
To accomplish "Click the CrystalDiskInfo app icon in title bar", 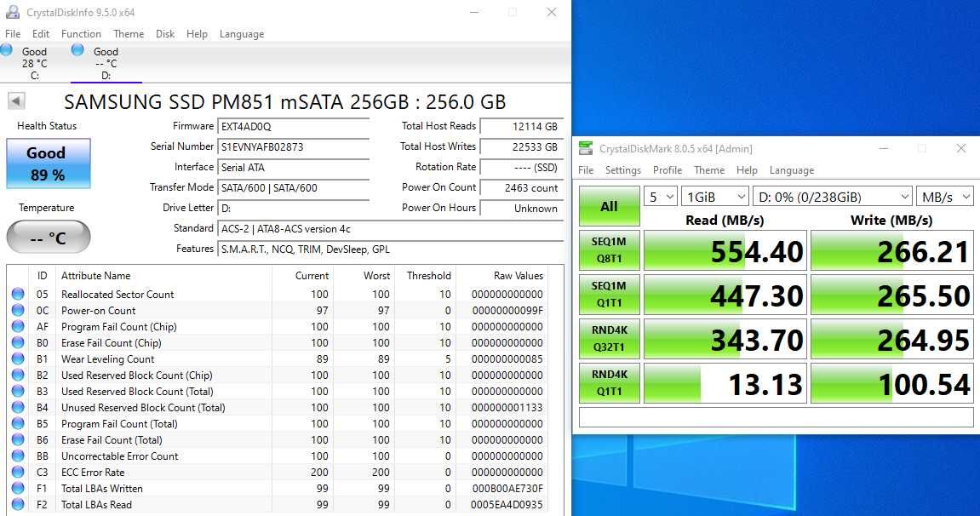I will pos(12,12).
